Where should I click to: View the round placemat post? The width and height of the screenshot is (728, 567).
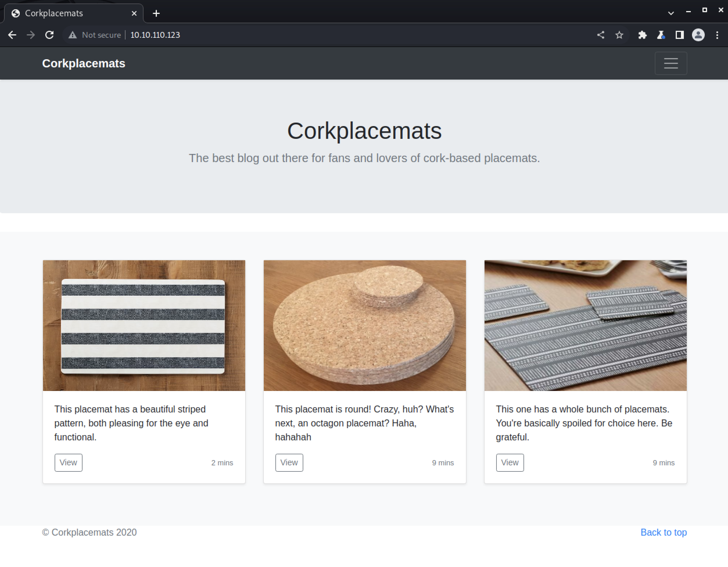tap(289, 463)
